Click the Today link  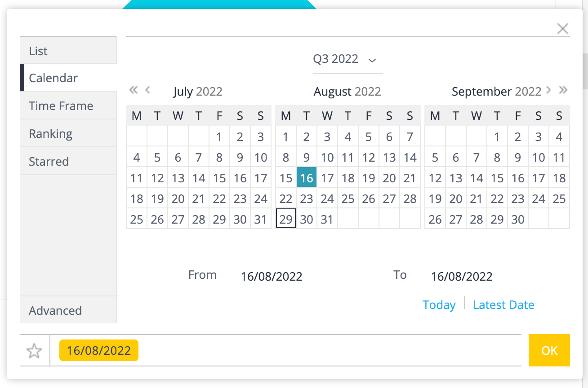click(x=439, y=305)
